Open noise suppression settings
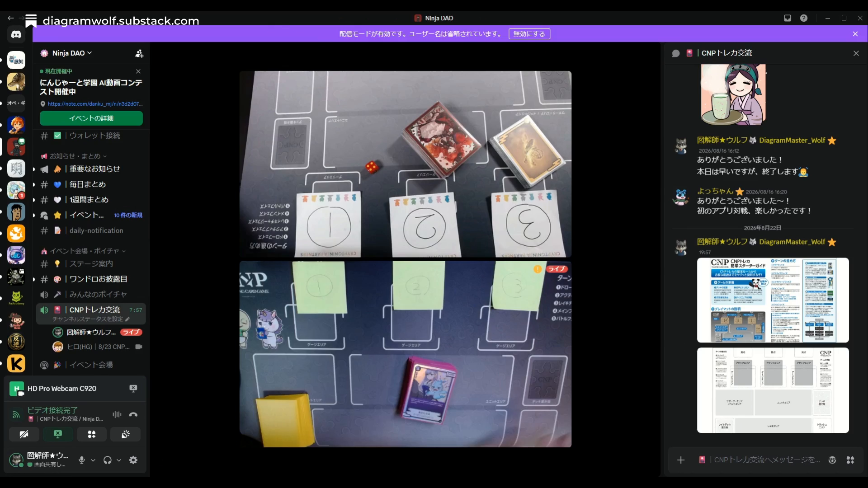 pyautogui.click(x=117, y=414)
